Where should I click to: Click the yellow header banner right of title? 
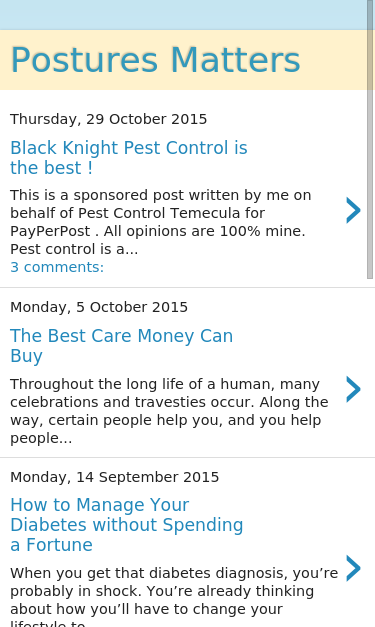pos(334,60)
